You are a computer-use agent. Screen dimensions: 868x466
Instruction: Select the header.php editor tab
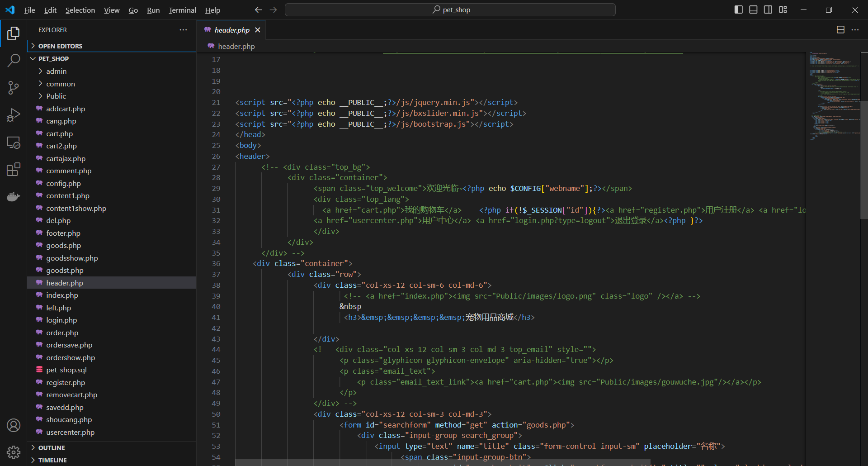(231, 30)
